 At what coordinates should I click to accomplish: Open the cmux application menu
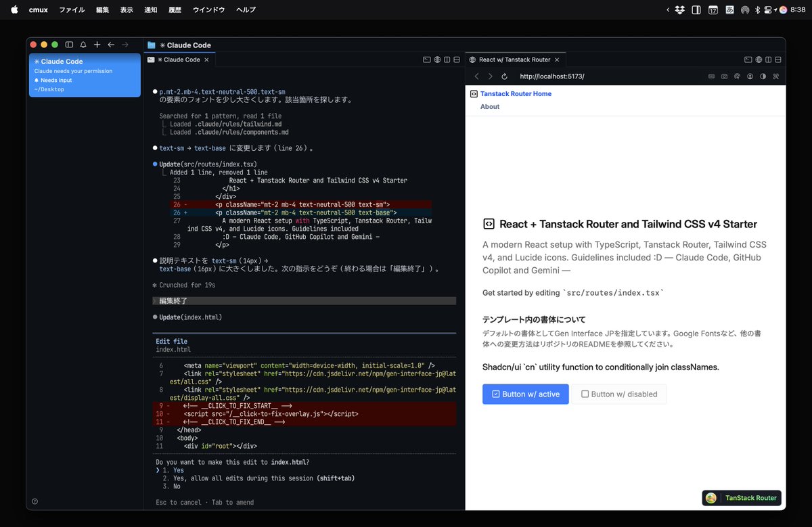pyautogui.click(x=38, y=10)
